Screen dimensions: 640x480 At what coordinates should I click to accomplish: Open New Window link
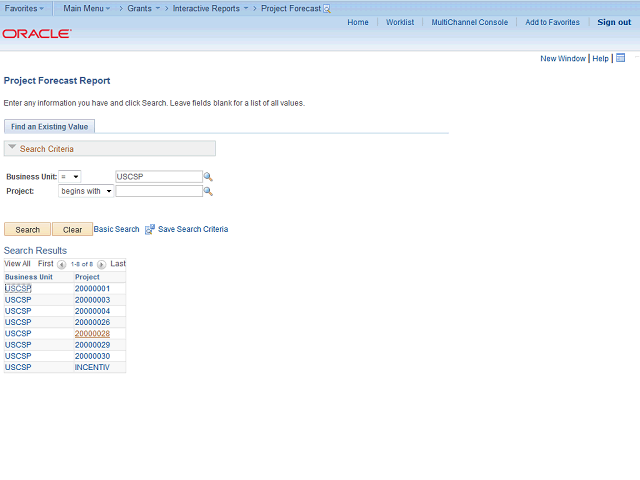point(563,58)
